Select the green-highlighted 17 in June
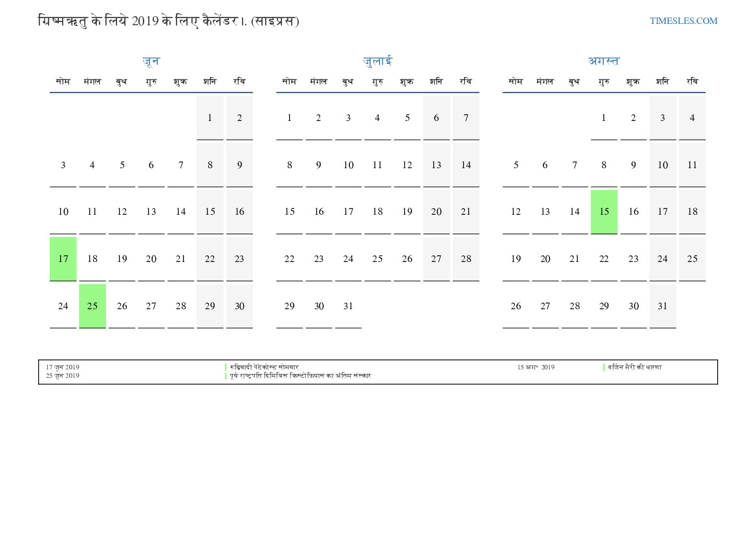The height and width of the screenshot is (535, 756). pyautogui.click(x=63, y=259)
